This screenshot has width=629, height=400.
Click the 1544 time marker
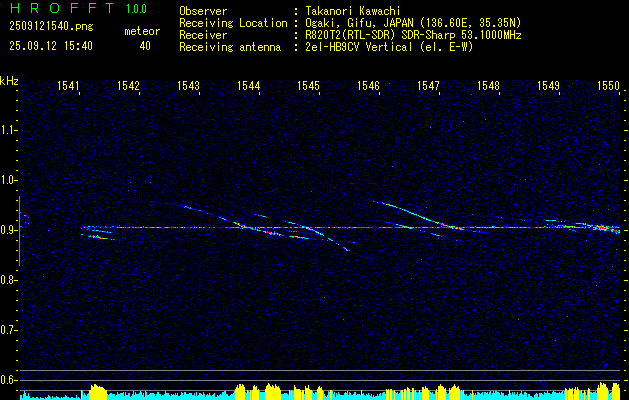[x=249, y=85]
